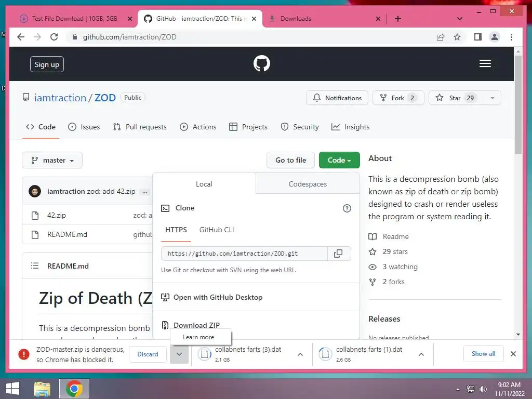The image size is (532, 399).
Task: Switch to the Local tab
Action: pos(204,184)
